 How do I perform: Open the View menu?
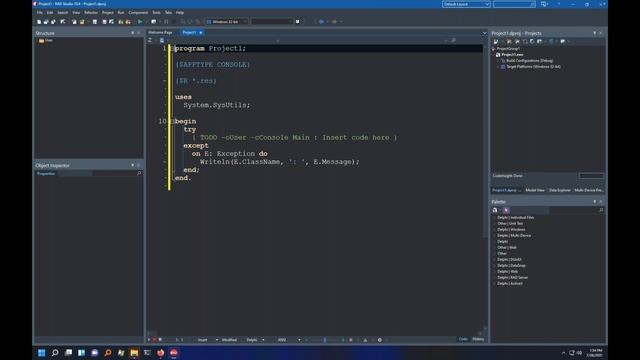76,13
